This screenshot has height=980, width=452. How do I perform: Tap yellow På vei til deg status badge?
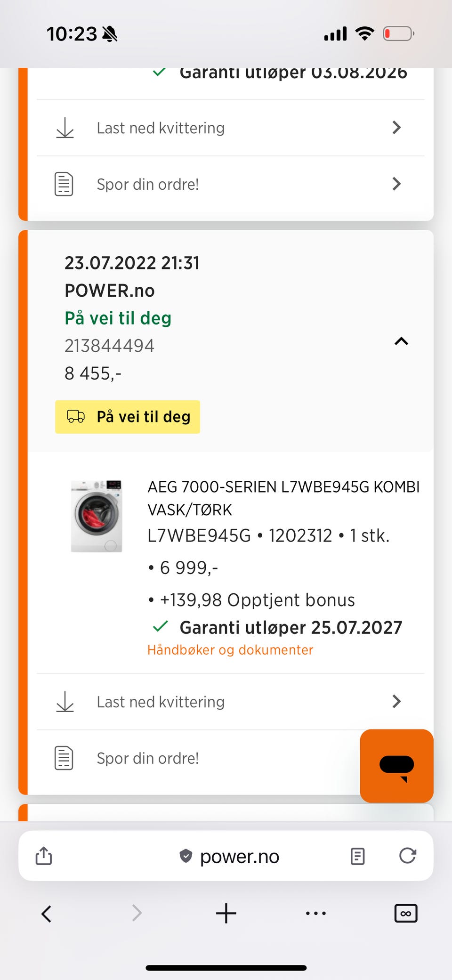click(128, 417)
